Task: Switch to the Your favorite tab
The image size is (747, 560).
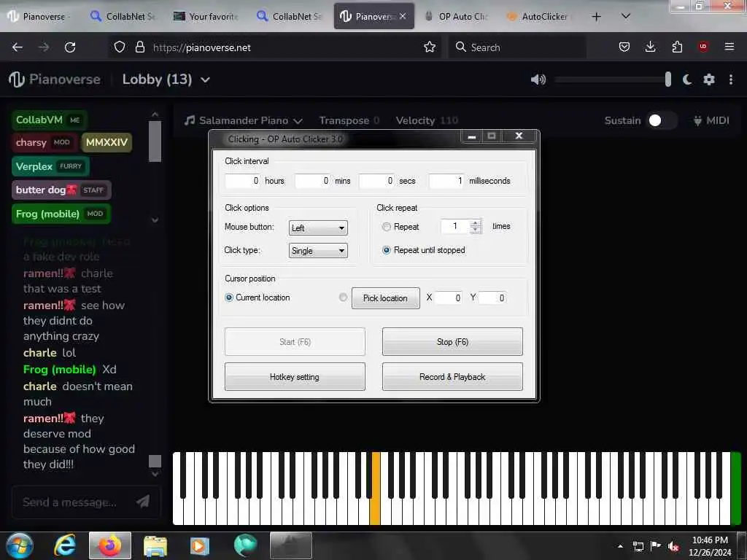Action: 206,17
